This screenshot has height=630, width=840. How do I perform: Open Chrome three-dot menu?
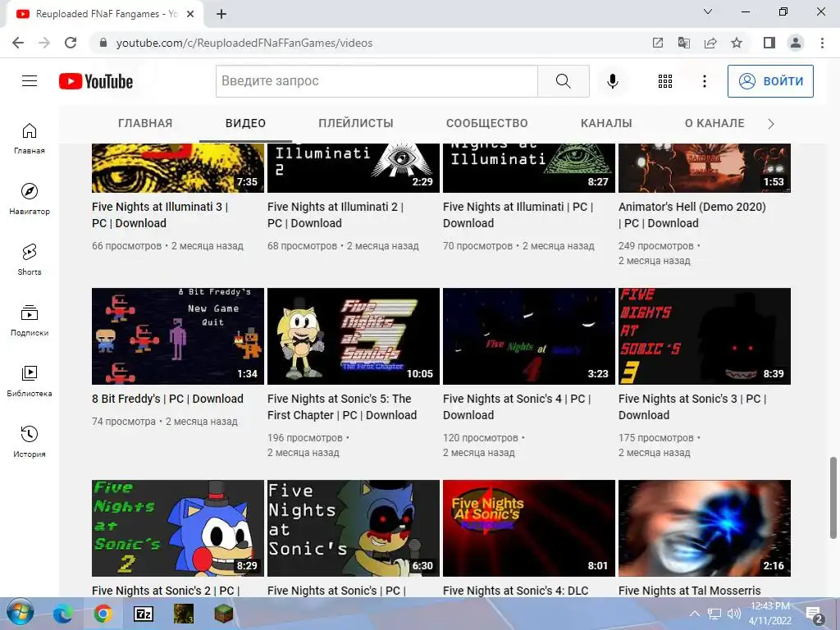[x=822, y=43]
